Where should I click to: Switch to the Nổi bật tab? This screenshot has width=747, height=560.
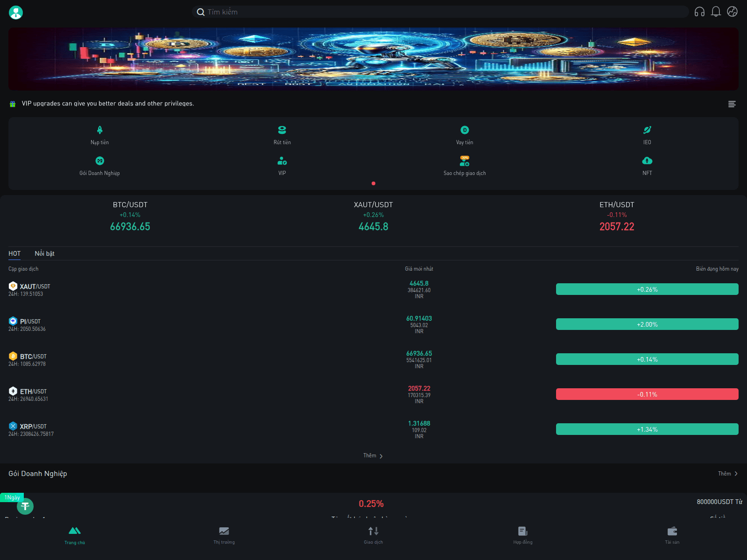(44, 253)
